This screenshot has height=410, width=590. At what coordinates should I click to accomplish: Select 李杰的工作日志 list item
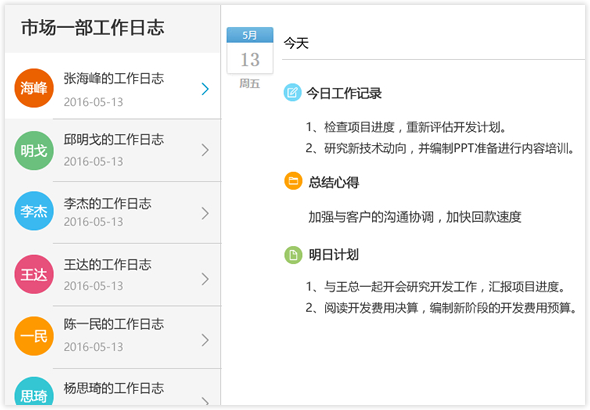tap(113, 213)
